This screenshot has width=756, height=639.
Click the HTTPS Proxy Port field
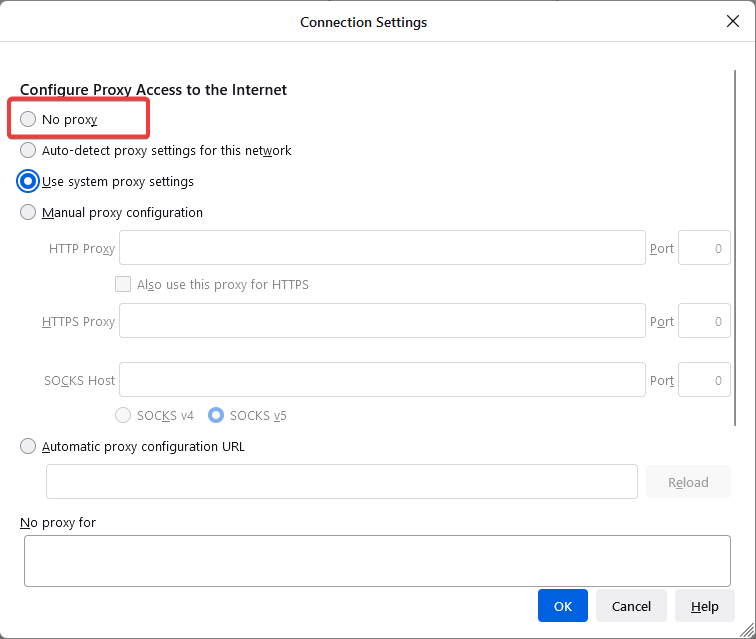tap(704, 321)
